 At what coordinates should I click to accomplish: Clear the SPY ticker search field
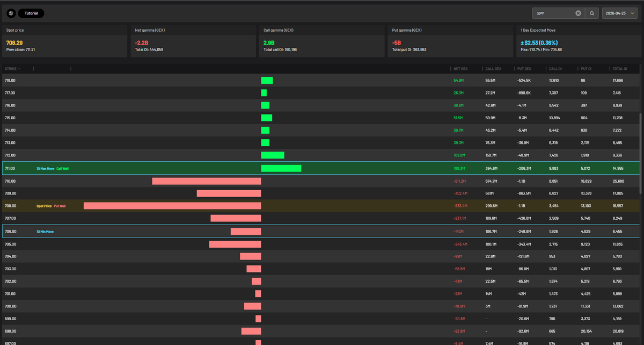(579, 13)
